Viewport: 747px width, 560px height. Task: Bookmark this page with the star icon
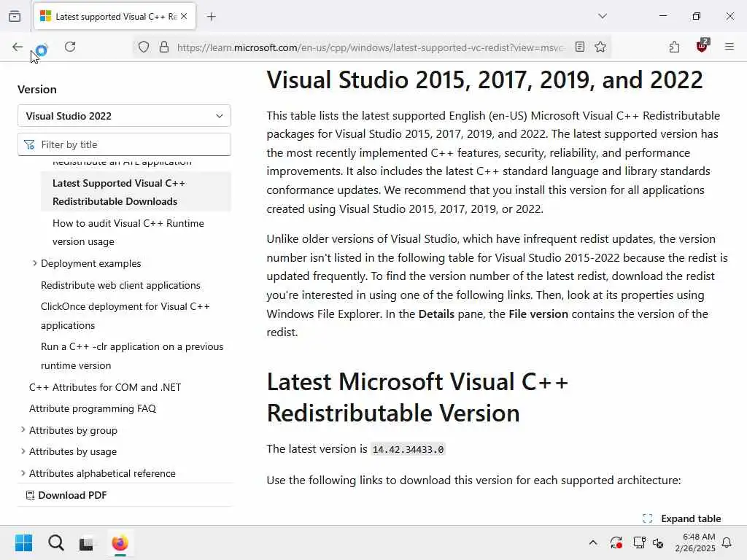(600, 47)
